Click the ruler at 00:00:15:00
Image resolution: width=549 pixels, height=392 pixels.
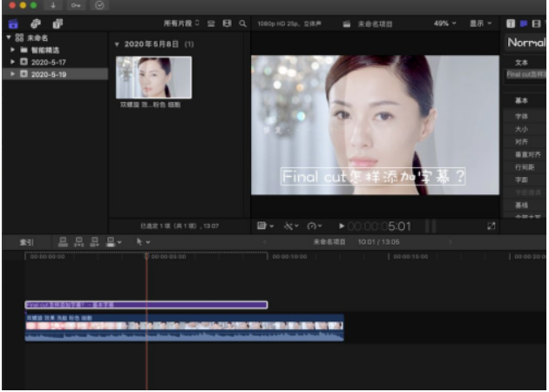click(x=410, y=257)
